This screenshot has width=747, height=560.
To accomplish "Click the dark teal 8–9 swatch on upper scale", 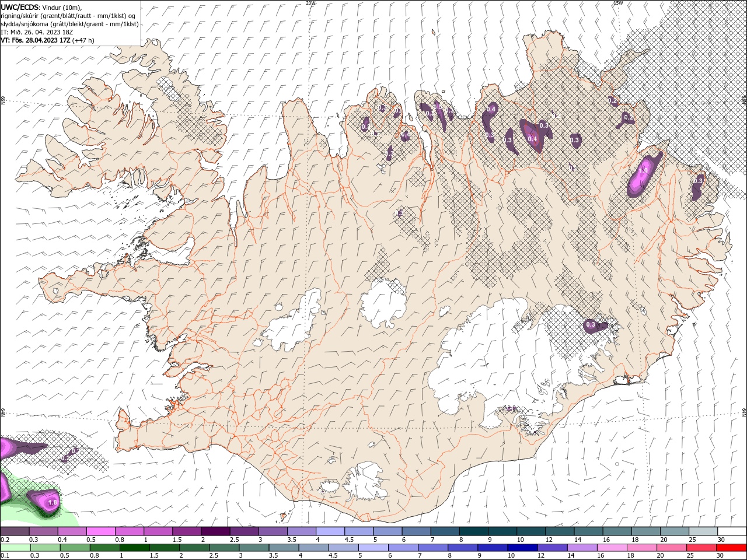I will [474, 531].
